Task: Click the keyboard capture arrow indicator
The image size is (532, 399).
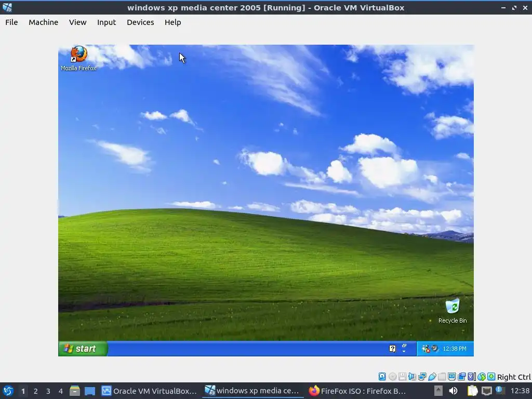Action: tap(491, 376)
